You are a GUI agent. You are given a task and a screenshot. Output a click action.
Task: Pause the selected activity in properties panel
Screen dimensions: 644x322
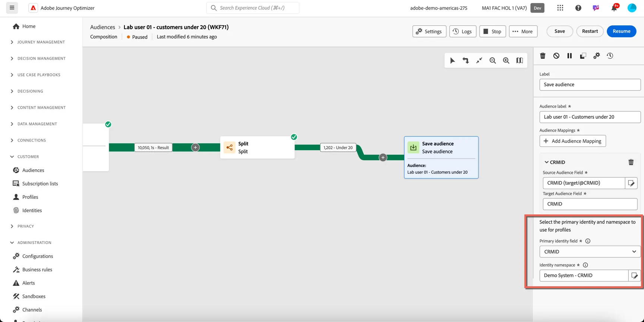pyautogui.click(x=569, y=56)
